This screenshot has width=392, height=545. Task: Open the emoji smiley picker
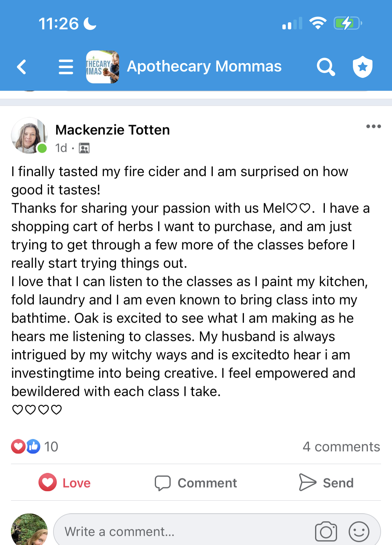(x=359, y=532)
